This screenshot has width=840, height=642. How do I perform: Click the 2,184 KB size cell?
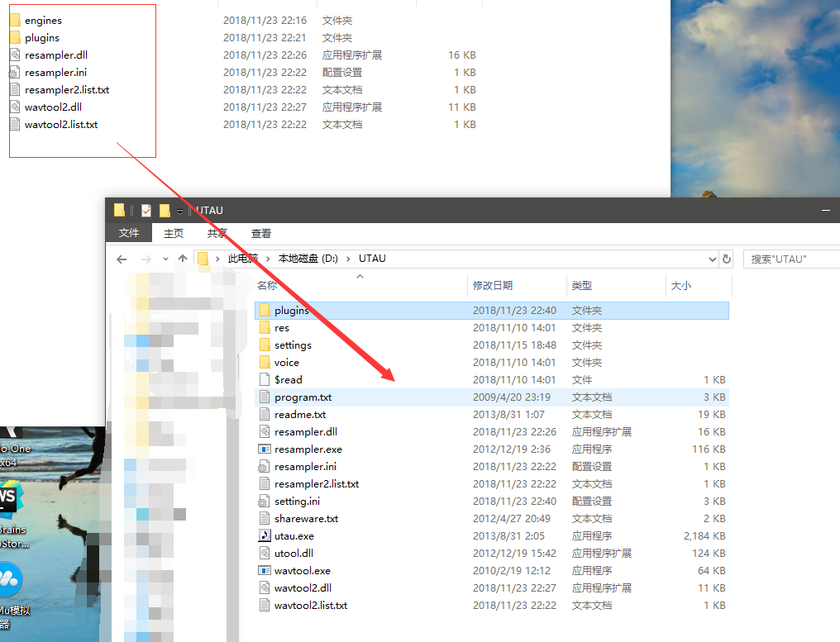pyautogui.click(x=704, y=536)
